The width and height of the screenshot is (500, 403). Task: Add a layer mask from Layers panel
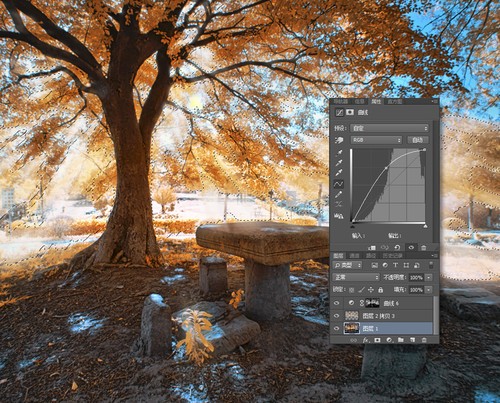pyautogui.click(x=377, y=340)
